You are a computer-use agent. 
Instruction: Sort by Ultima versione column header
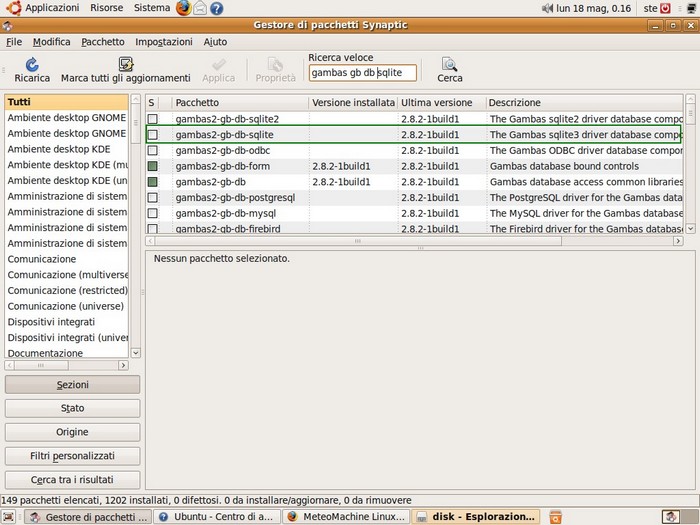[x=442, y=103]
